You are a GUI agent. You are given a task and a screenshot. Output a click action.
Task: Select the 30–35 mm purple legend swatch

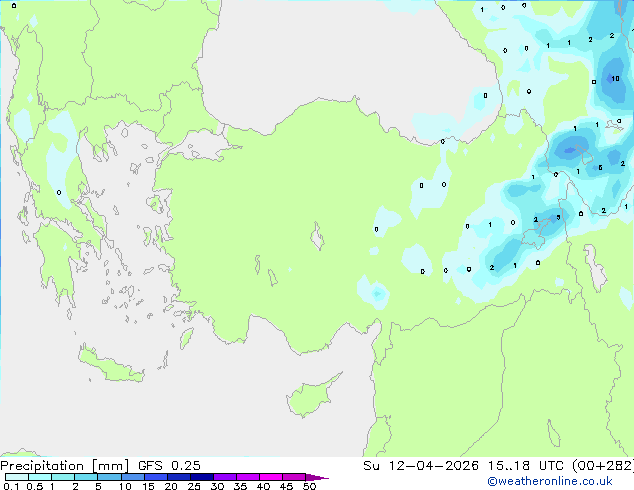pyautogui.click(x=225, y=477)
